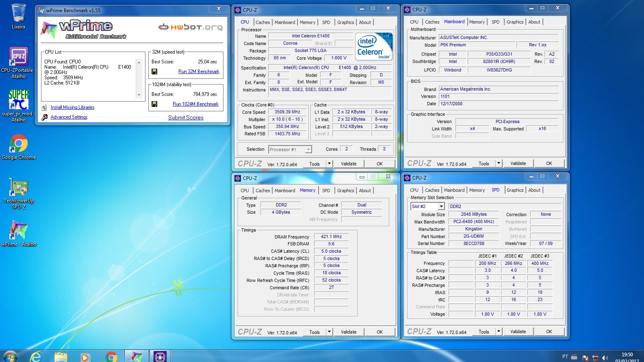Click the Run 32M Benchmark link
The image size is (644, 362).
click(199, 72)
